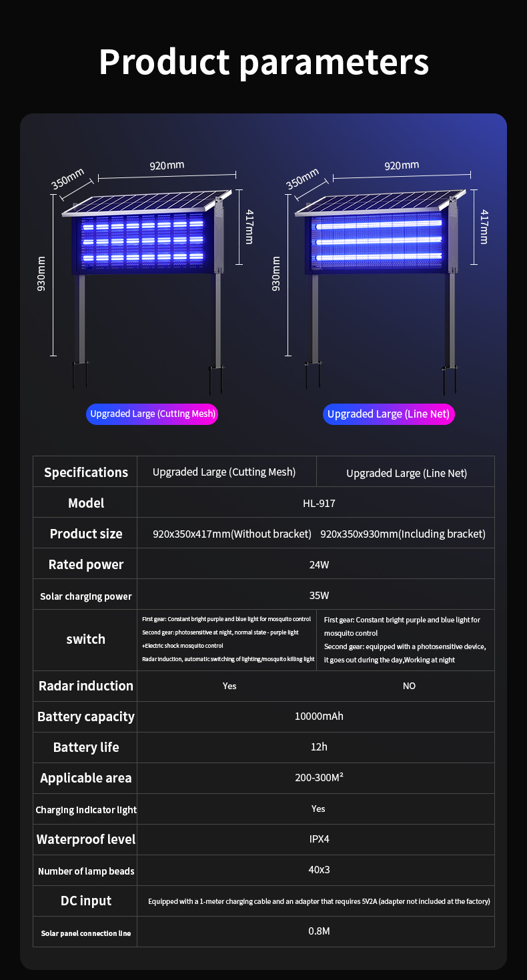Viewport: 527px width, 980px height.
Task: Click the Upgraded Large (Cutting Mesh) gradient label
Action: pos(153,414)
